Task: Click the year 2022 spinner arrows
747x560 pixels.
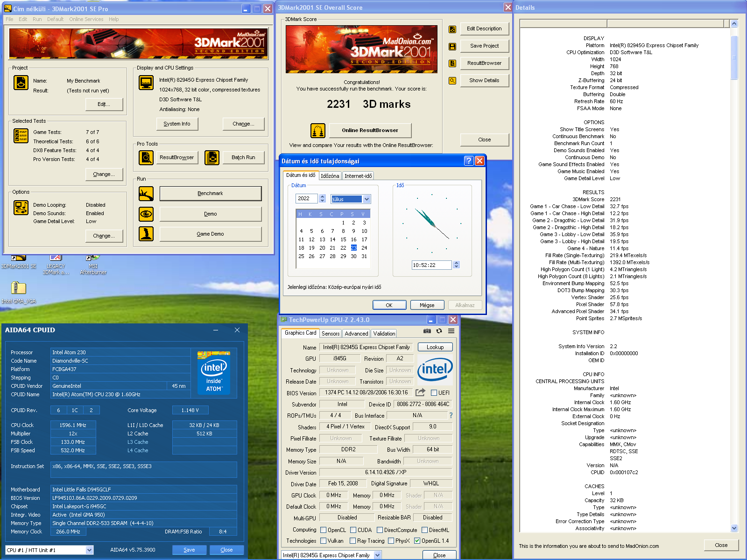Action: [x=322, y=199]
